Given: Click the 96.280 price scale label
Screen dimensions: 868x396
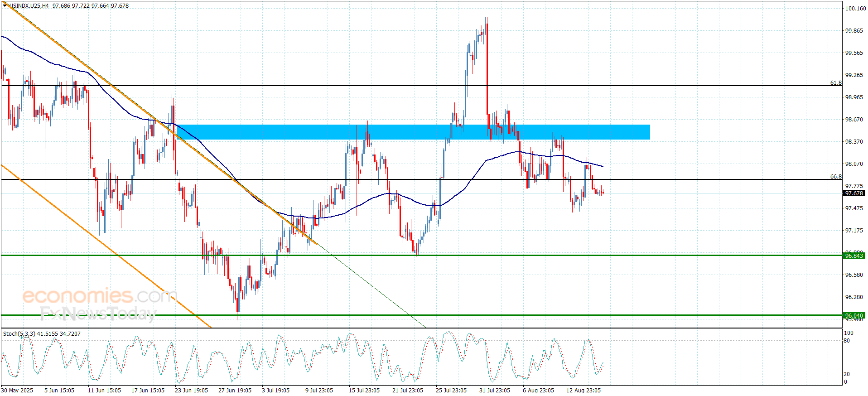Looking at the screenshot, I should [854, 297].
